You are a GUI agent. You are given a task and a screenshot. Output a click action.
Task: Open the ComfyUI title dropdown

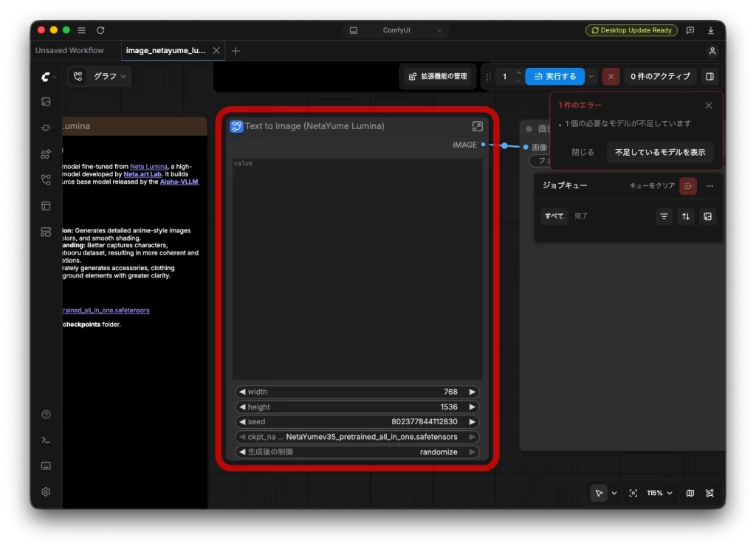point(396,30)
